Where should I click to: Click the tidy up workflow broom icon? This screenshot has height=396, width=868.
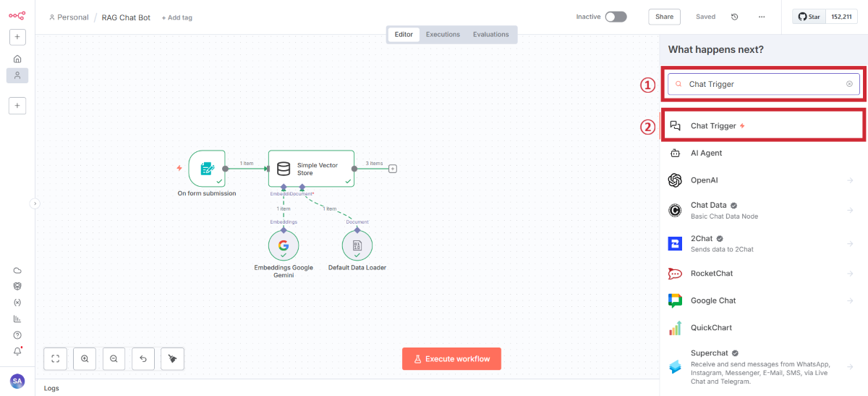pos(172,358)
